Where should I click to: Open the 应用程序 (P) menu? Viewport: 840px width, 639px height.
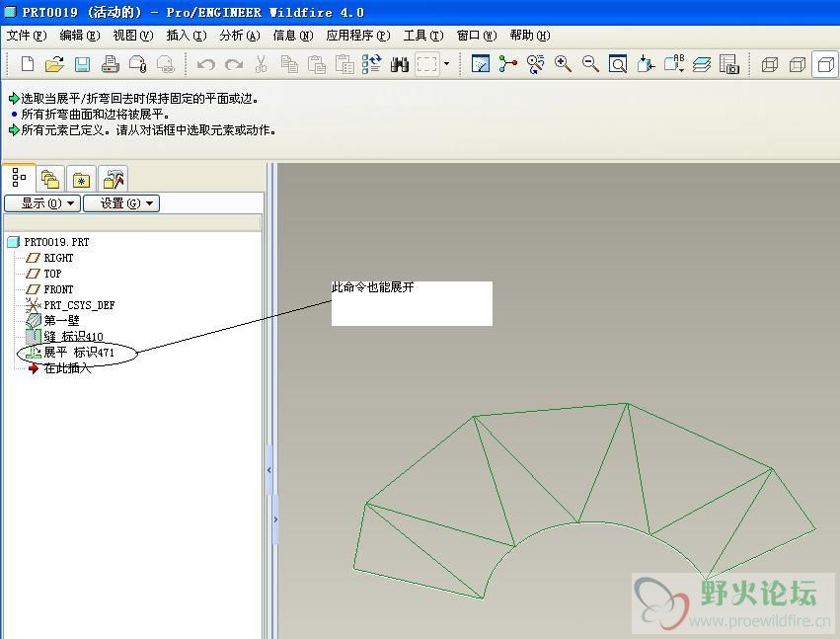tap(358, 36)
